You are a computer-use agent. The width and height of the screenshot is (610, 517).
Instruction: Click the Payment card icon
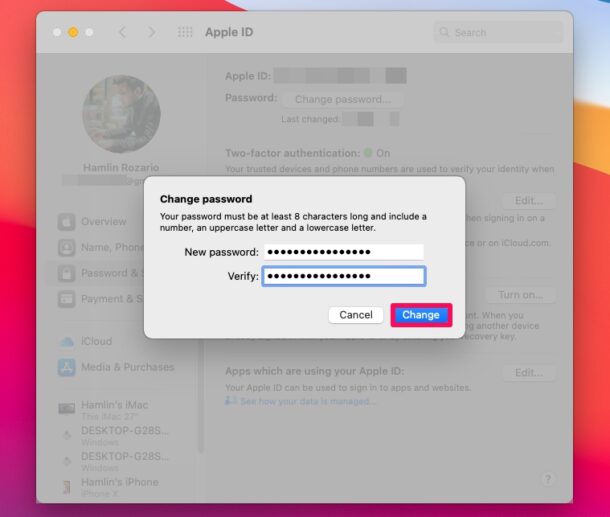click(67, 299)
